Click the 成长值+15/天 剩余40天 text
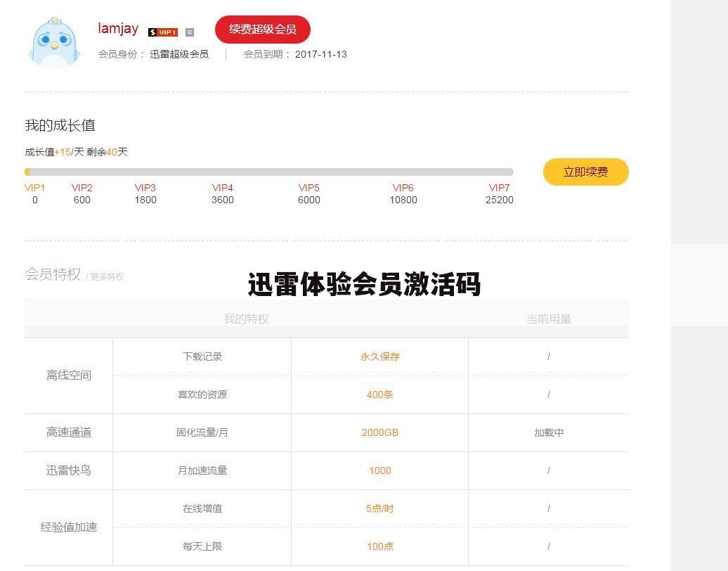The image size is (728, 571). click(76, 152)
